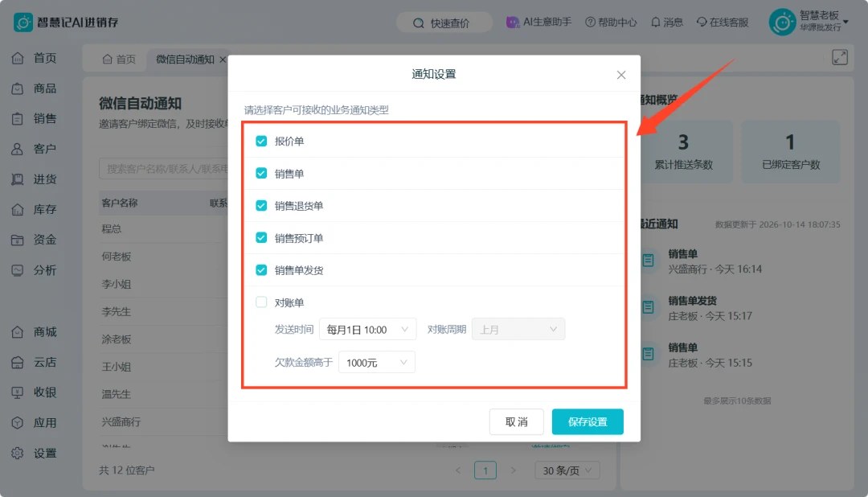Click document icon for 兴盛商行 notification

[649, 261]
